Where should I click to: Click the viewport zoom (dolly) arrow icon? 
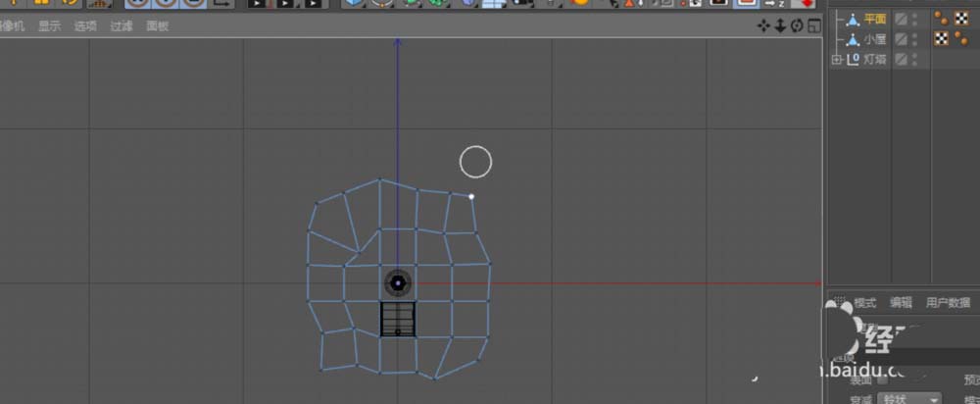(780, 25)
